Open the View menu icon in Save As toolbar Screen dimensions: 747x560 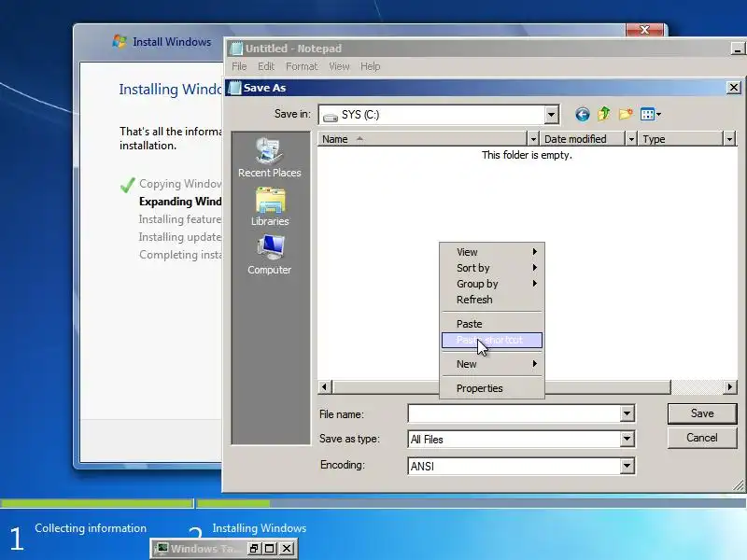click(x=650, y=114)
